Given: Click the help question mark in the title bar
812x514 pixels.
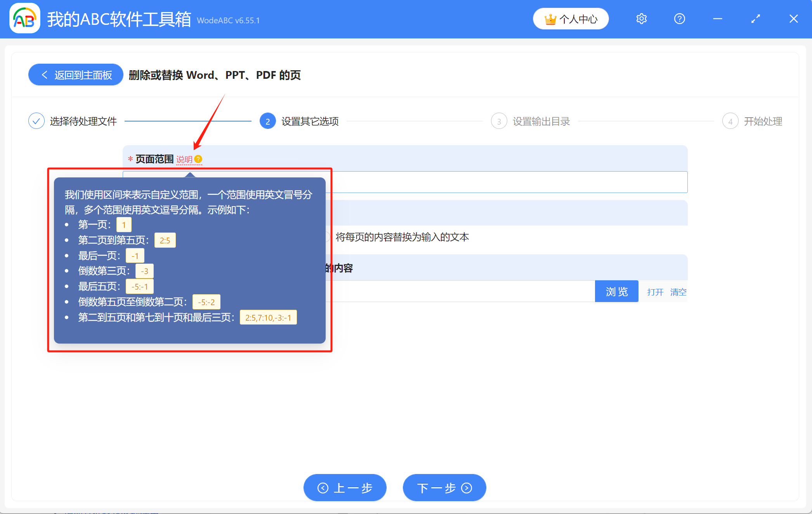Looking at the screenshot, I should (x=679, y=18).
